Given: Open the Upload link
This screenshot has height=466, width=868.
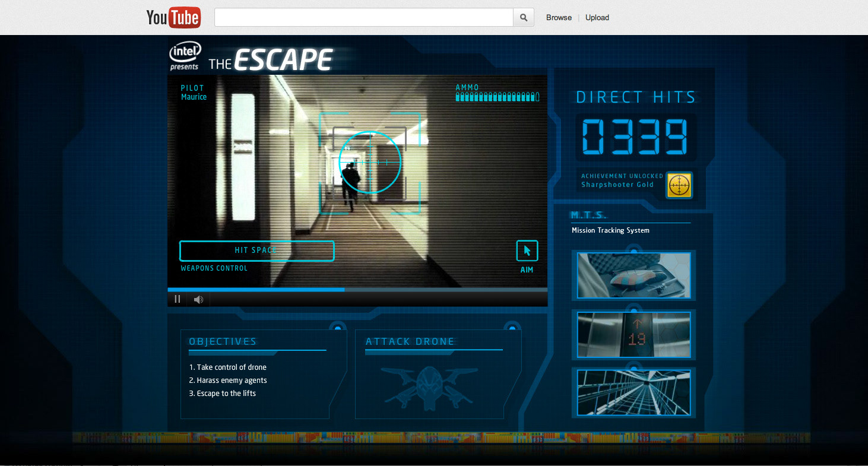Looking at the screenshot, I should (x=597, y=17).
